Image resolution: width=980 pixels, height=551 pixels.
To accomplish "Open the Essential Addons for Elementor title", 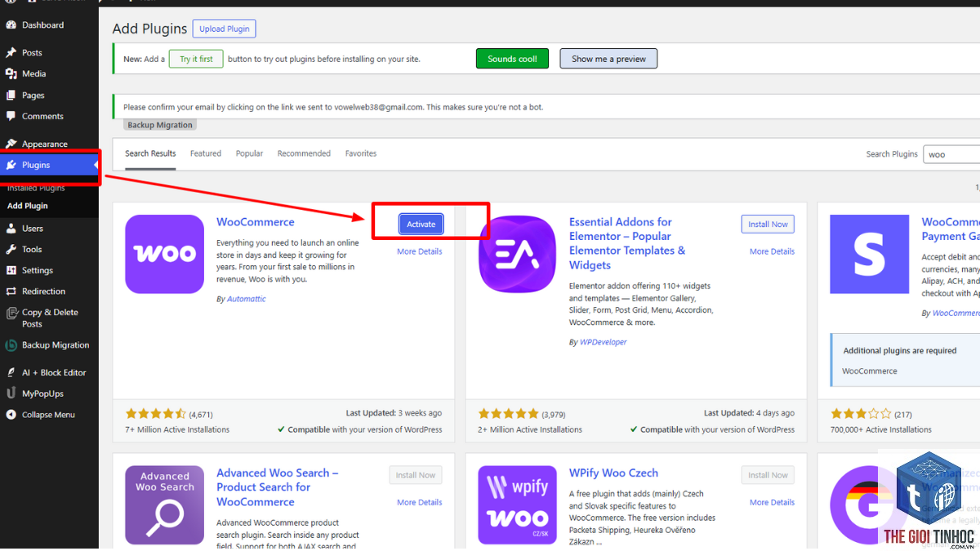I will pyautogui.click(x=627, y=243).
